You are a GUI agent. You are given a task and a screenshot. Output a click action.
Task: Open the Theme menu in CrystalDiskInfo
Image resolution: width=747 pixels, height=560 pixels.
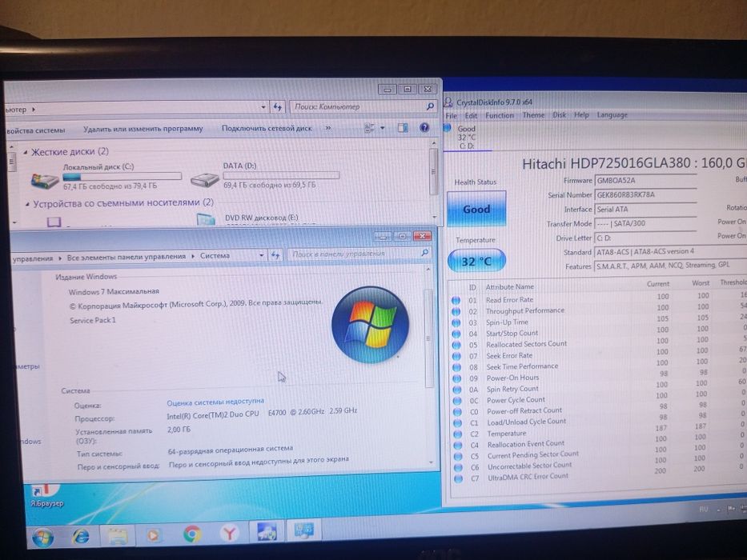tap(533, 114)
